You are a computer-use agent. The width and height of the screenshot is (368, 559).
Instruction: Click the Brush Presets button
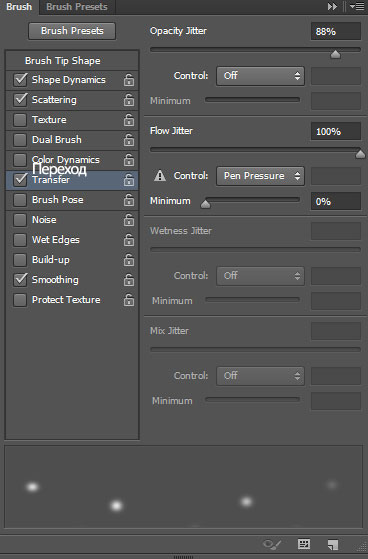(72, 31)
